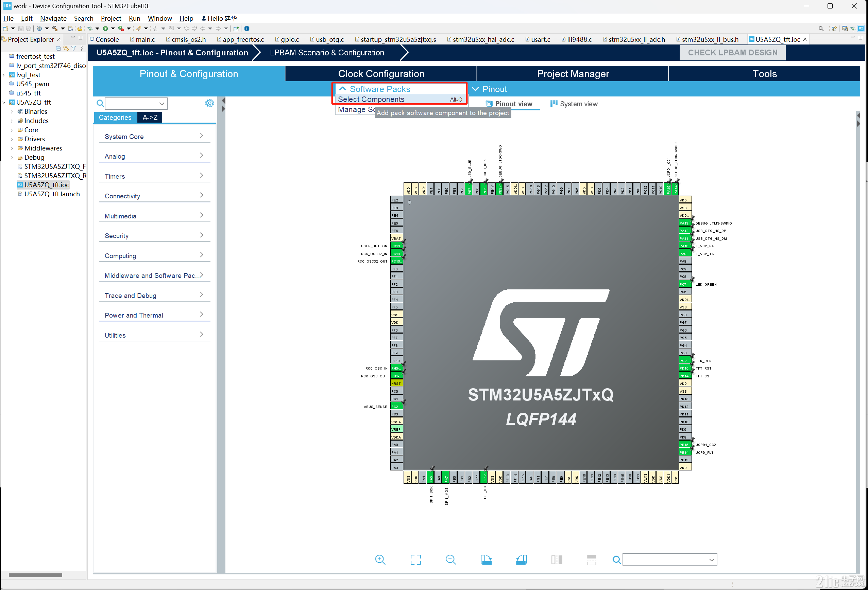Click the CHECK LPBAM DESIGN button
Image resolution: width=868 pixels, height=590 pixels.
click(x=732, y=52)
